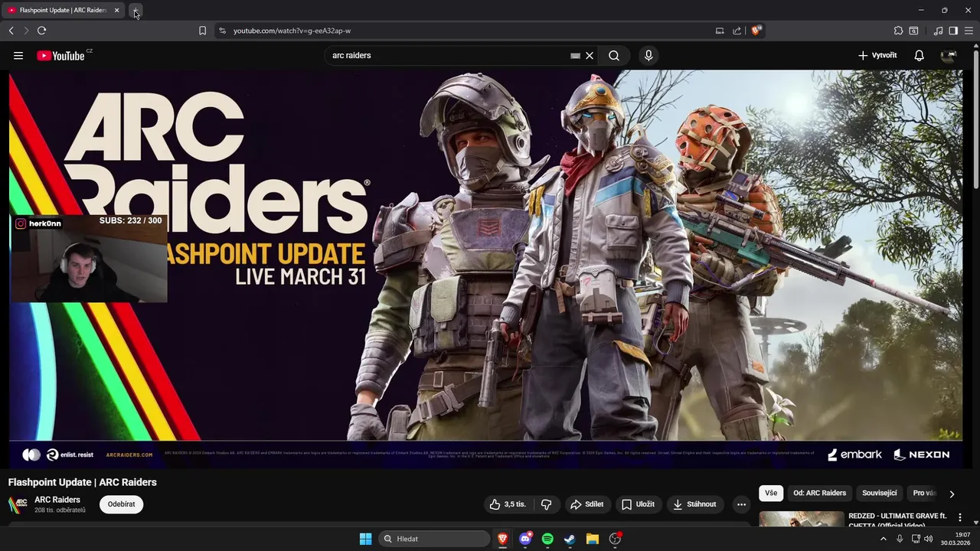
Task: Select the Související filter chip
Action: coord(880,493)
